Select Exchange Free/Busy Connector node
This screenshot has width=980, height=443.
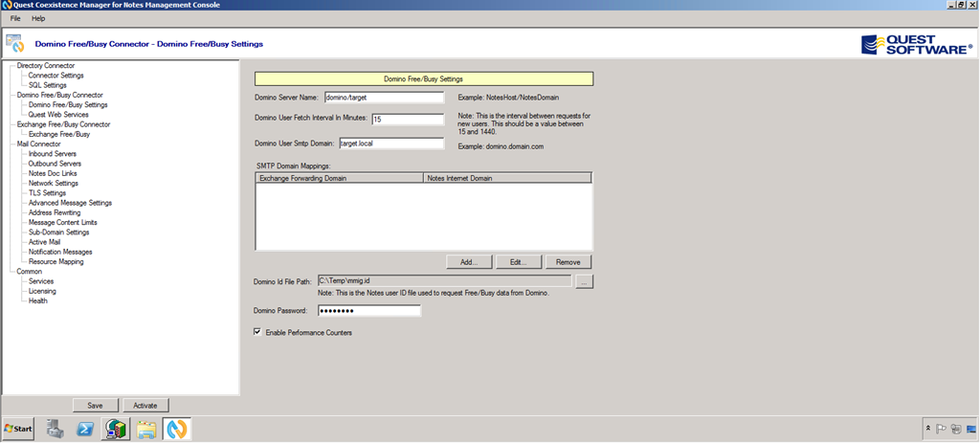coord(63,124)
